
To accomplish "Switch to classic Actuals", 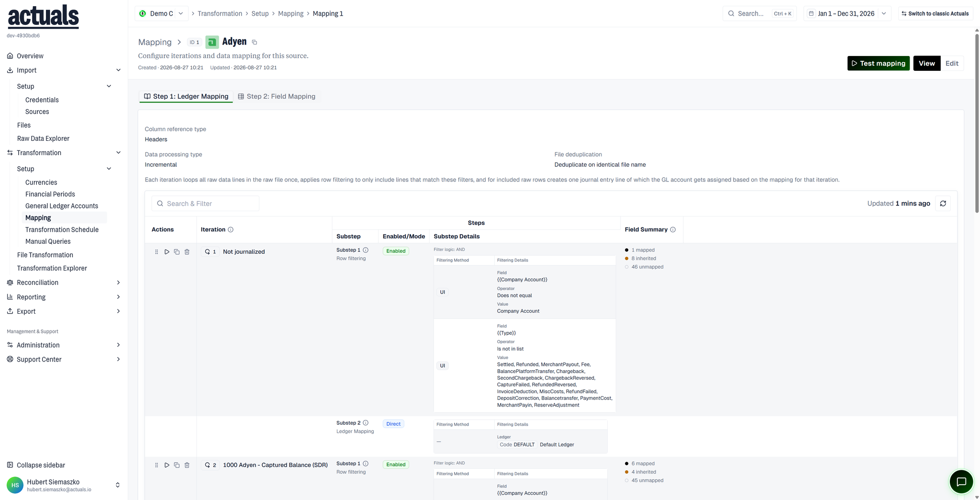I will pyautogui.click(x=935, y=13).
